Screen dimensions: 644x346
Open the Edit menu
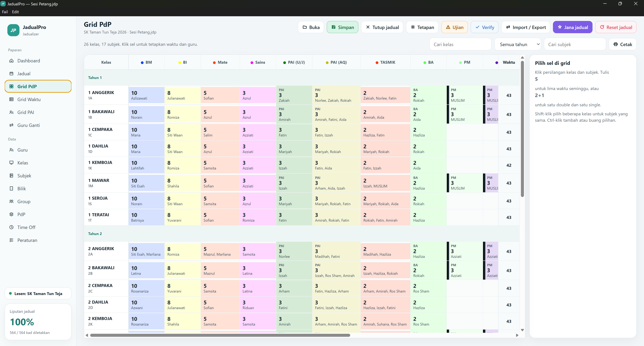pos(15,12)
